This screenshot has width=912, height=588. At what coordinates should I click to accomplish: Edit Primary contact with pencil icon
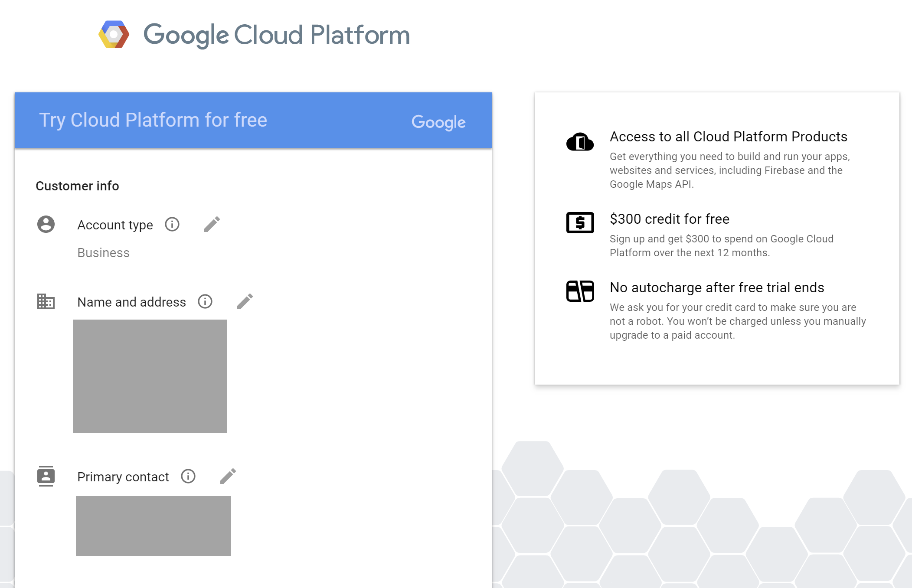228,476
